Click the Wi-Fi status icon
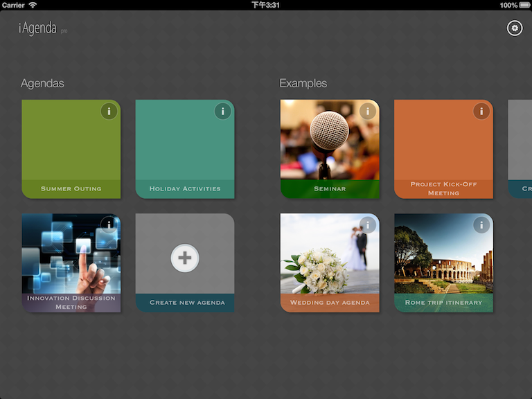The height and width of the screenshot is (399, 532). tap(33, 5)
